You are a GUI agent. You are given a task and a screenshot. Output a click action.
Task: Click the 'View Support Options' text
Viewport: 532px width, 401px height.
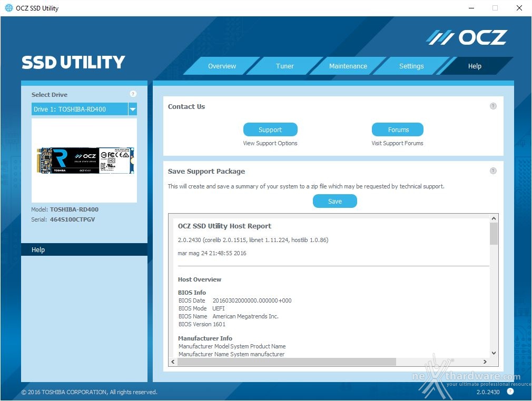(x=270, y=143)
